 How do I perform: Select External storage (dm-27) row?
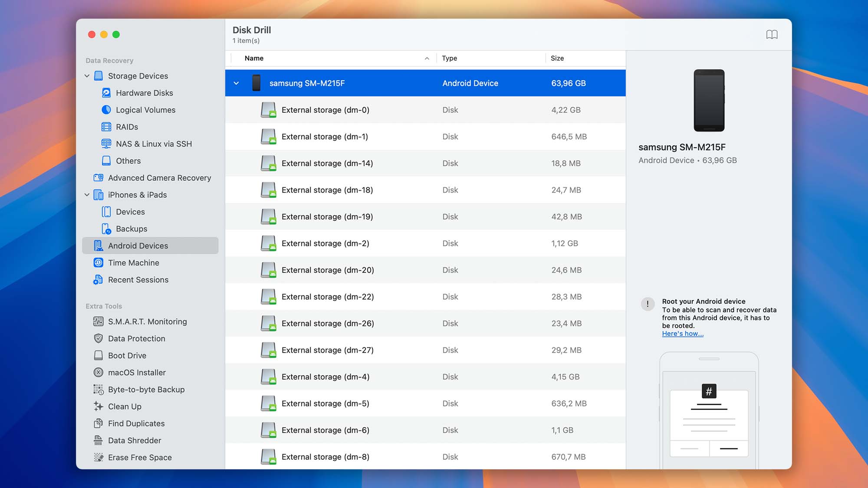pos(425,350)
